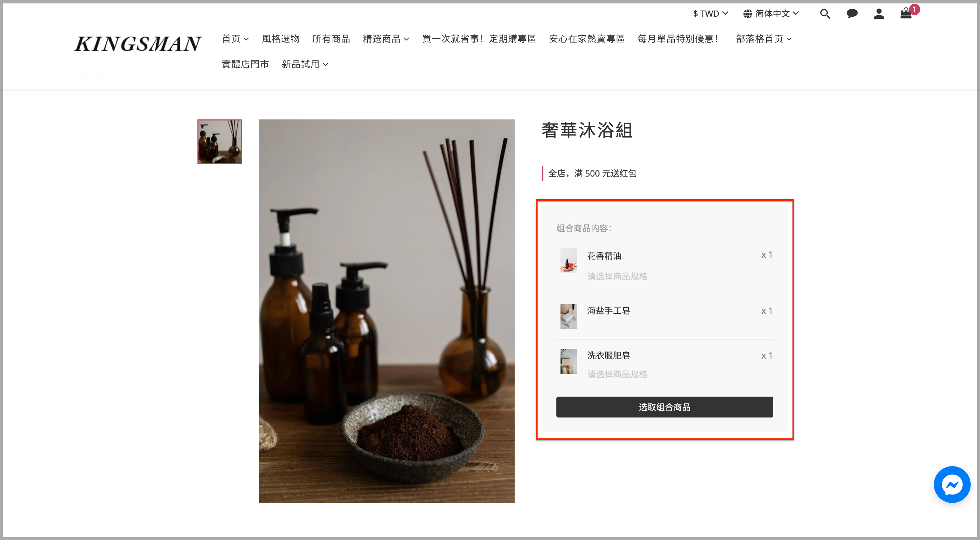Expand the 新品試用 menu
The width and height of the screenshot is (980, 540).
pyautogui.click(x=305, y=64)
